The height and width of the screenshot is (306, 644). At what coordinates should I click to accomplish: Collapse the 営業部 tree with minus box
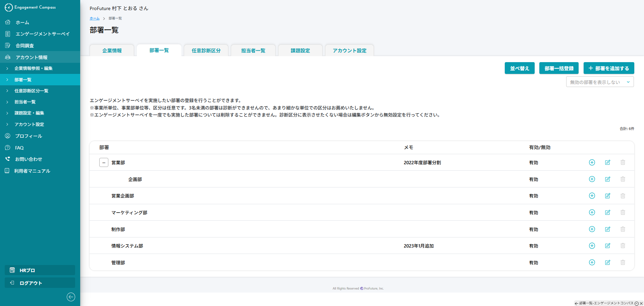(104, 163)
